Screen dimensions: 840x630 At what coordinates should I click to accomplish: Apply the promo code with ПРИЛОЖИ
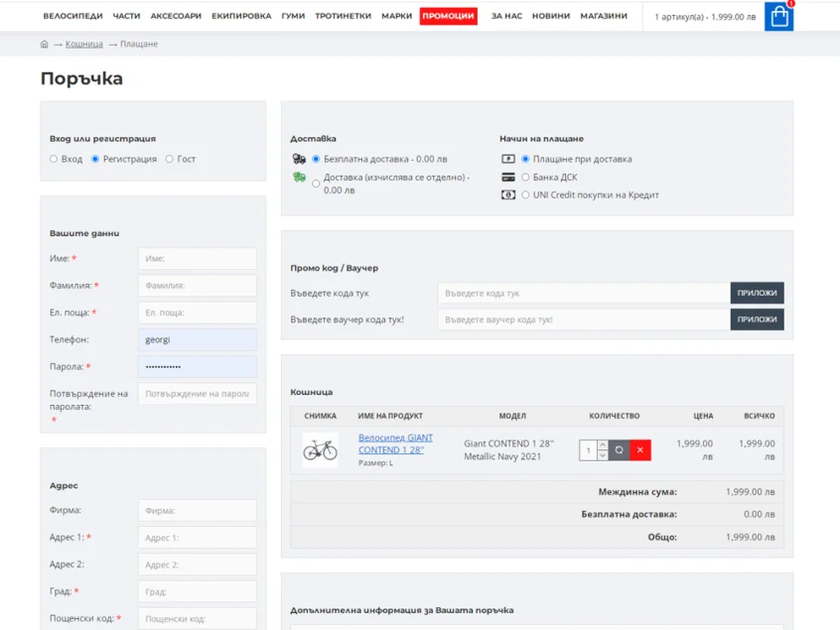click(x=757, y=293)
